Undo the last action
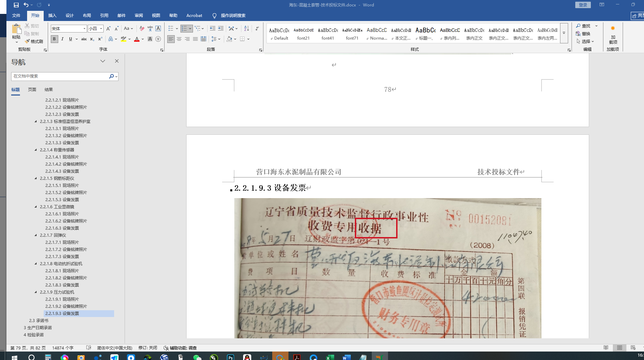Viewport: 644px width, 360px height. click(26, 5)
